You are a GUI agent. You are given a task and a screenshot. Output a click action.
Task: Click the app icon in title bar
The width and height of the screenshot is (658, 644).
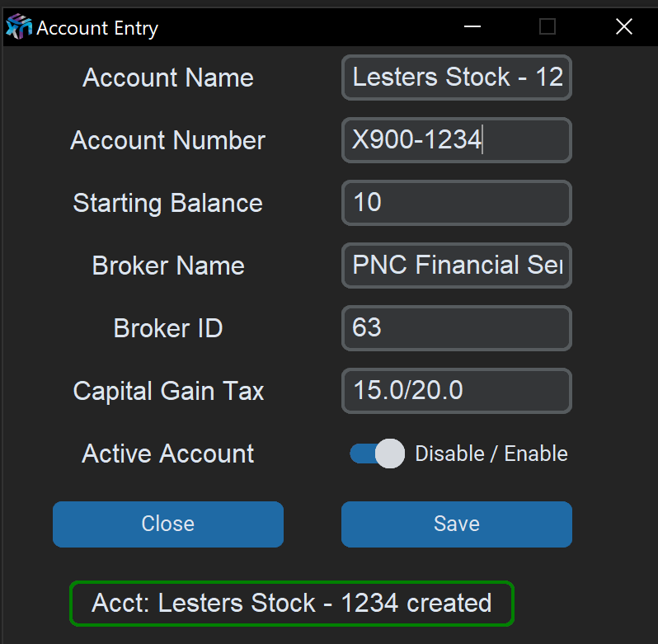18,27
